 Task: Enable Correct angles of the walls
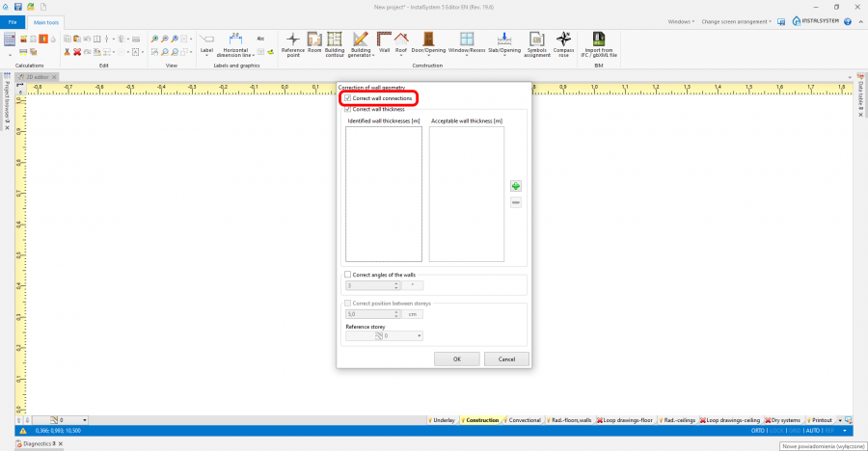[348, 275]
